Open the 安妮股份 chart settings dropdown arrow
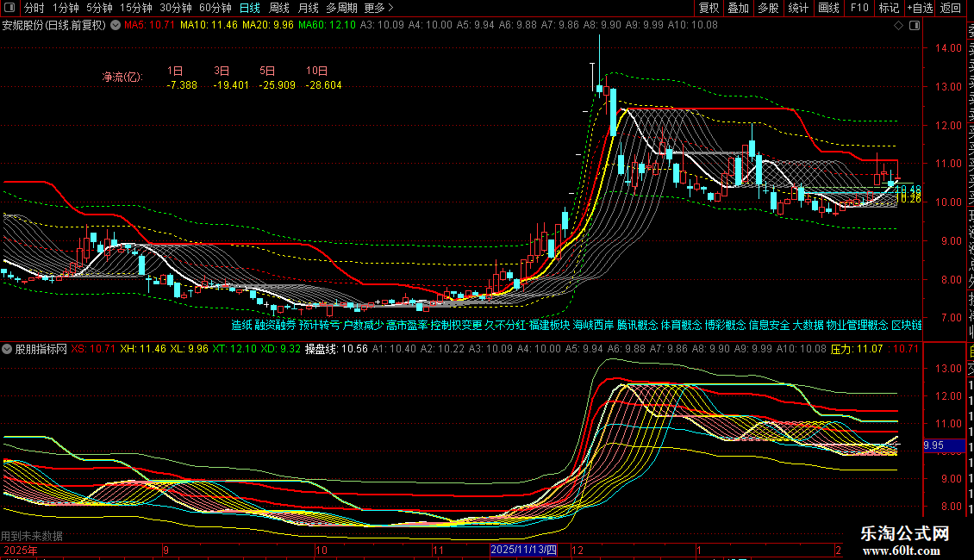This screenshot has width=974, height=560. (115, 25)
